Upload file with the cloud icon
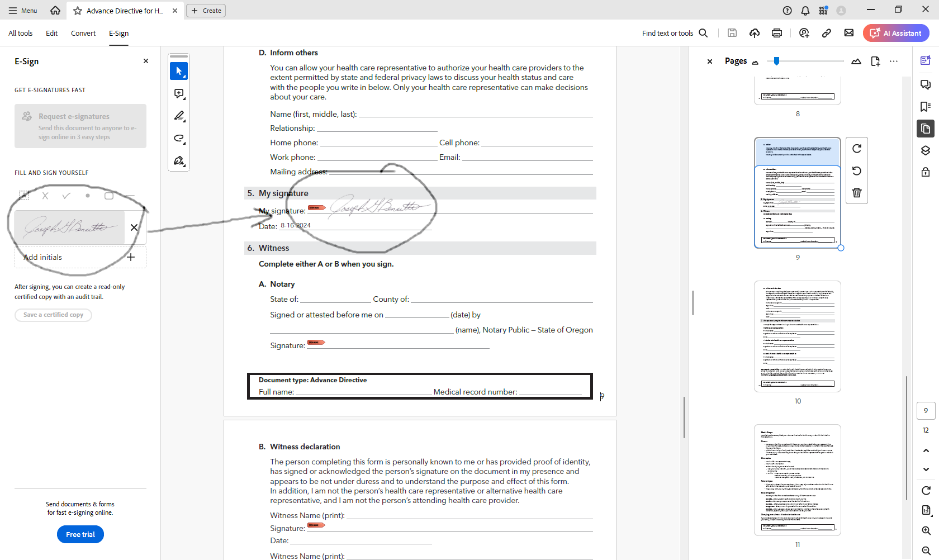Screen dimensions: 939x560 coord(754,33)
